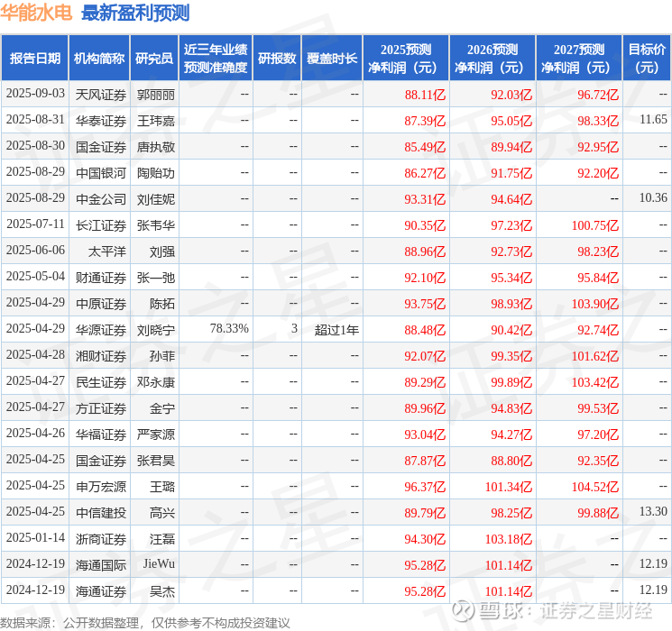Click researcher 刘强
Image resolution: width=672 pixels, height=631 pixels.
click(162, 251)
